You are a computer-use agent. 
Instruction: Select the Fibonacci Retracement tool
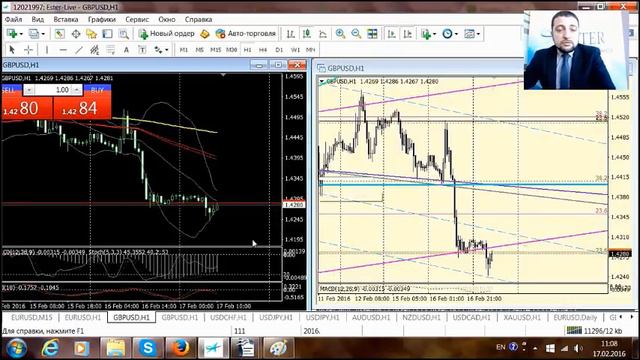pos(110,50)
